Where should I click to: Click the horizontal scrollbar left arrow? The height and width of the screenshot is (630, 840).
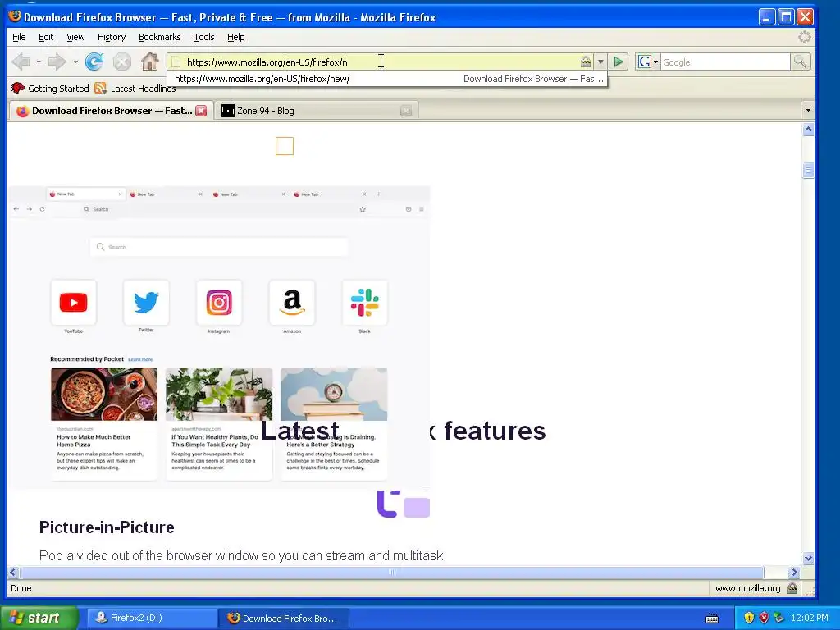pyautogui.click(x=13, y=572)
